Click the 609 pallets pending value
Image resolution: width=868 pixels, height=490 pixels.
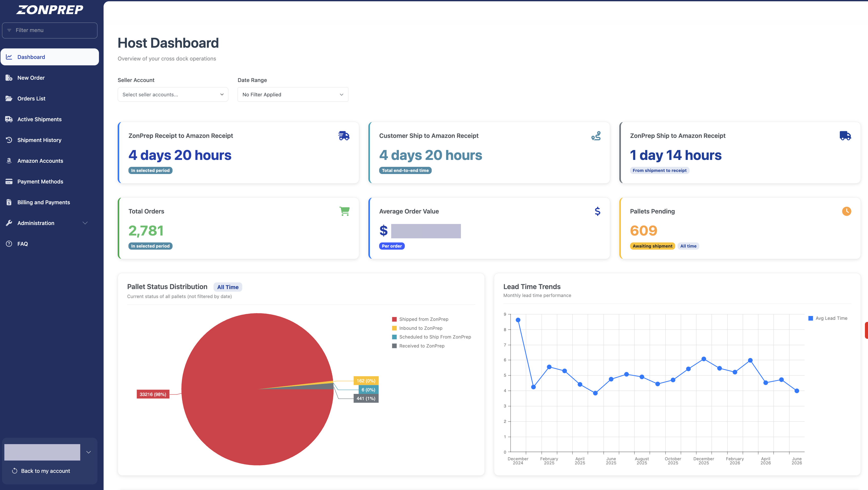point(644,231)
